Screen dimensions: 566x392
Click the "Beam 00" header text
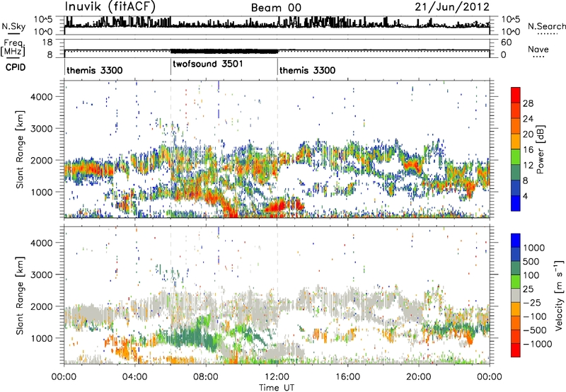276,8
